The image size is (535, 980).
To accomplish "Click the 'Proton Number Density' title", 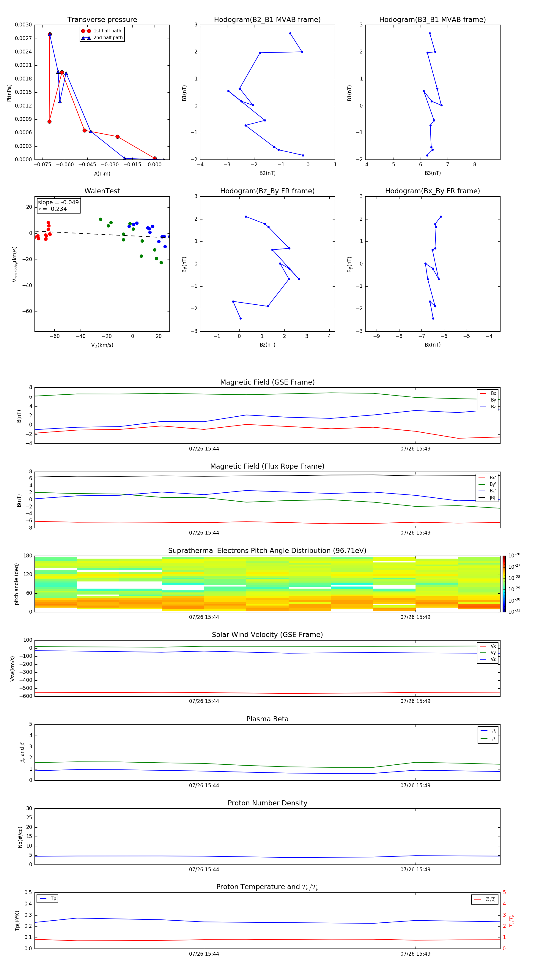I will 267,803.
